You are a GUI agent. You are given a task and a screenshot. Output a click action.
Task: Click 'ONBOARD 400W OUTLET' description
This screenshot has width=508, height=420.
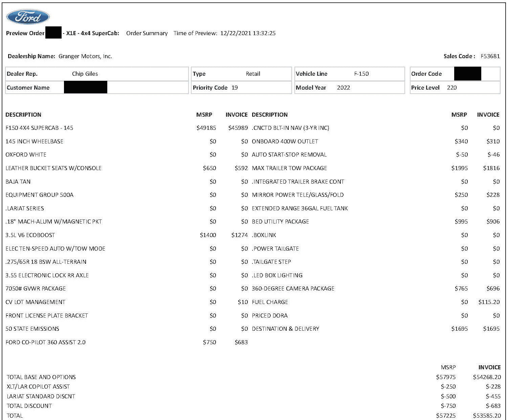click(285, 141)
